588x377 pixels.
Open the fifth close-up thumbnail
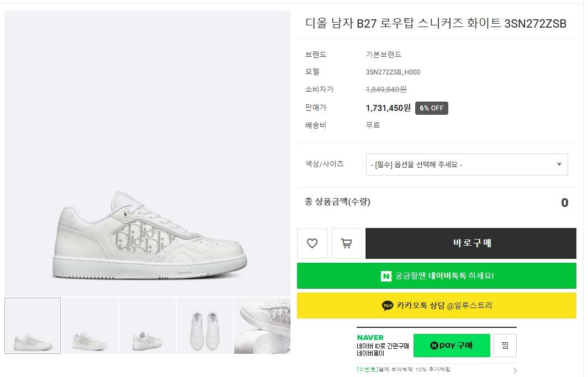[x=262, y=326]
